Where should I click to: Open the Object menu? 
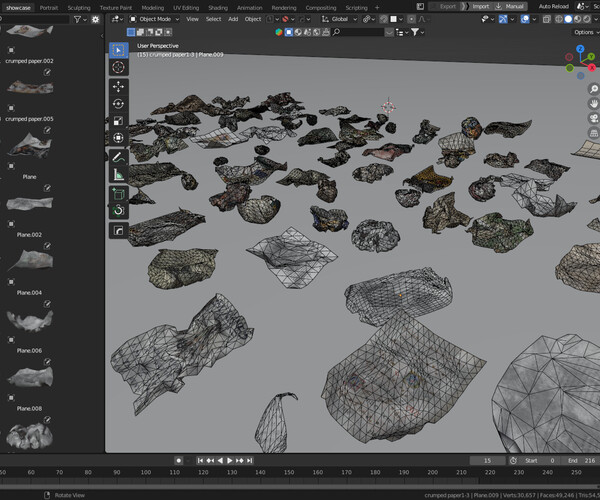pos(253,19)
